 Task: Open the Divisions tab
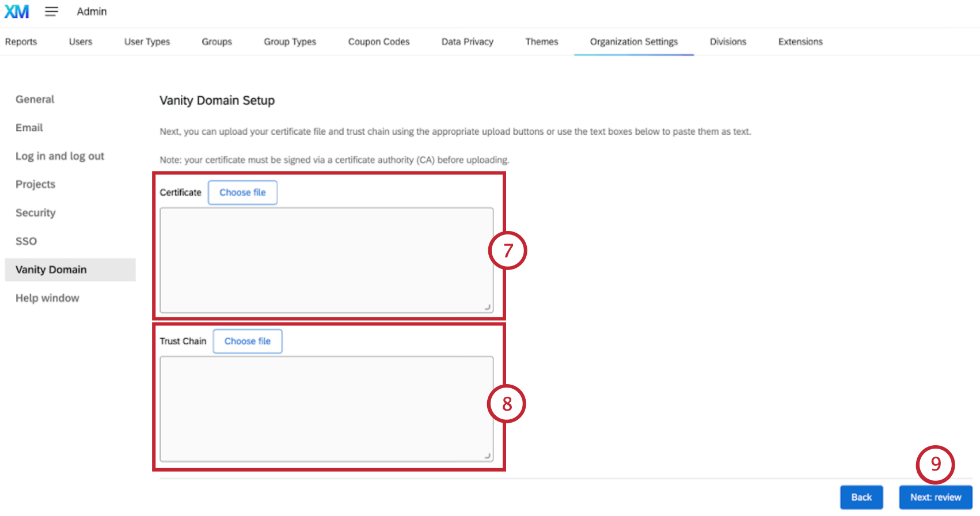(x=728, y=41)
